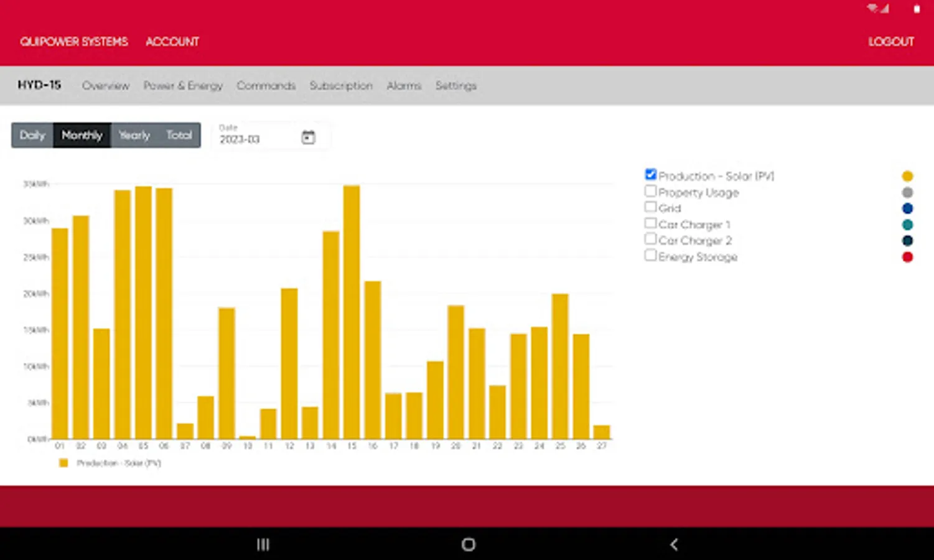View the Alarms tab
This screenshot has height=560, width=934.
coord(404,86)
